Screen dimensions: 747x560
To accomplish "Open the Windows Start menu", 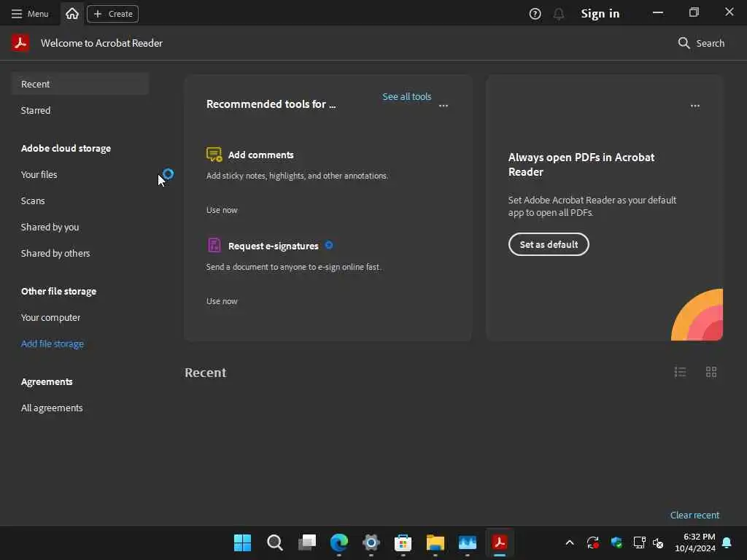I will [x=242, y=542].
